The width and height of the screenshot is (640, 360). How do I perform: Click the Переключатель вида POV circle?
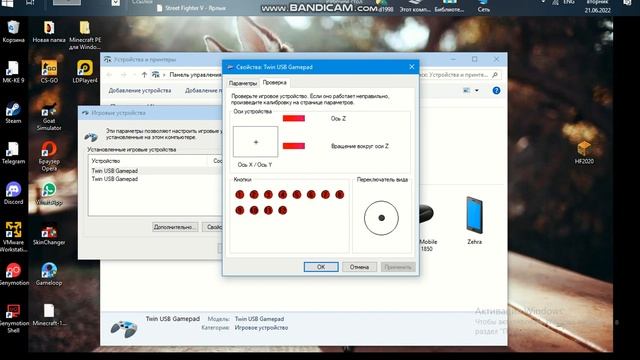381,218
